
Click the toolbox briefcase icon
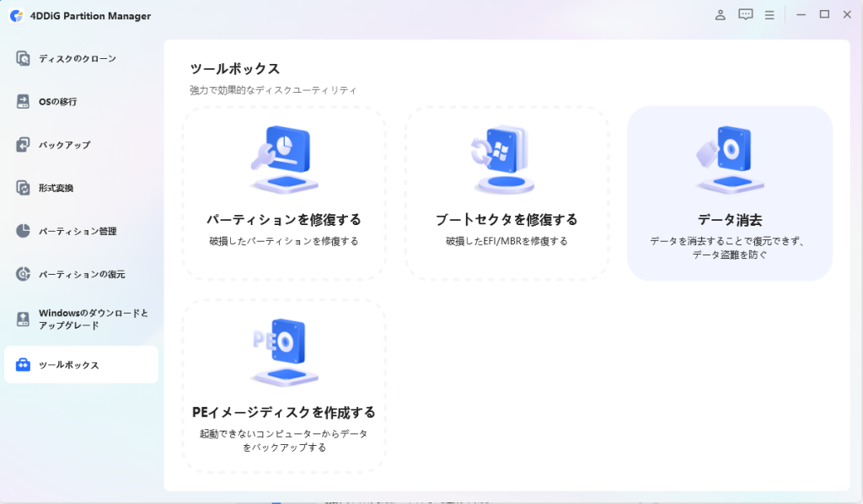point(24,365)
